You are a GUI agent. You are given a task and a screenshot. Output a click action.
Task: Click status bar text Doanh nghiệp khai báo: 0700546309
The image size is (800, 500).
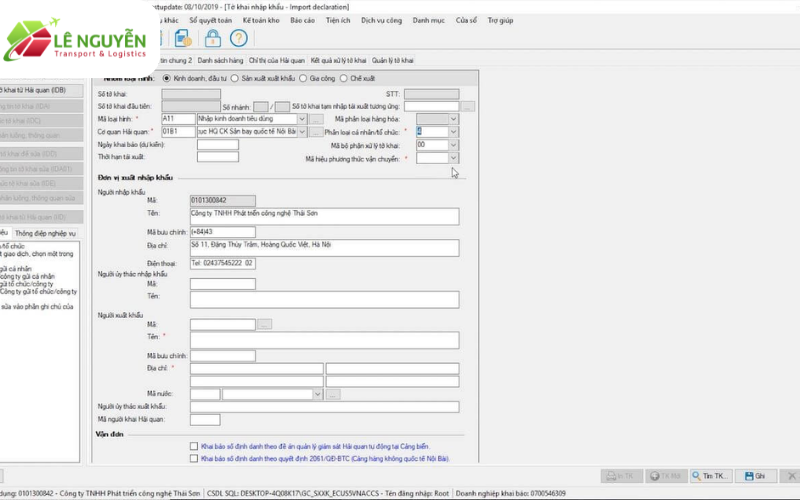511,493
